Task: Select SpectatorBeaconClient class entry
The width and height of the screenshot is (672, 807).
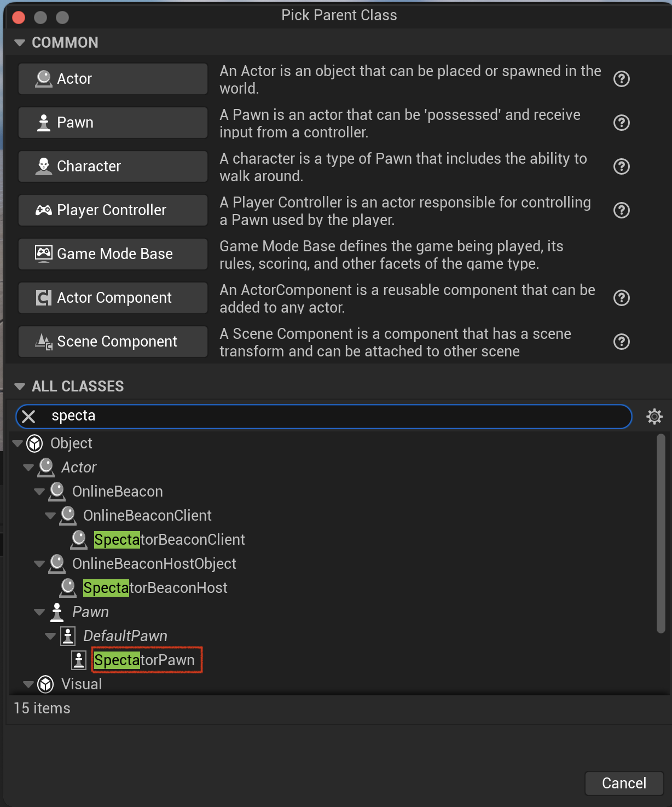Action: [x=170, y=540]
